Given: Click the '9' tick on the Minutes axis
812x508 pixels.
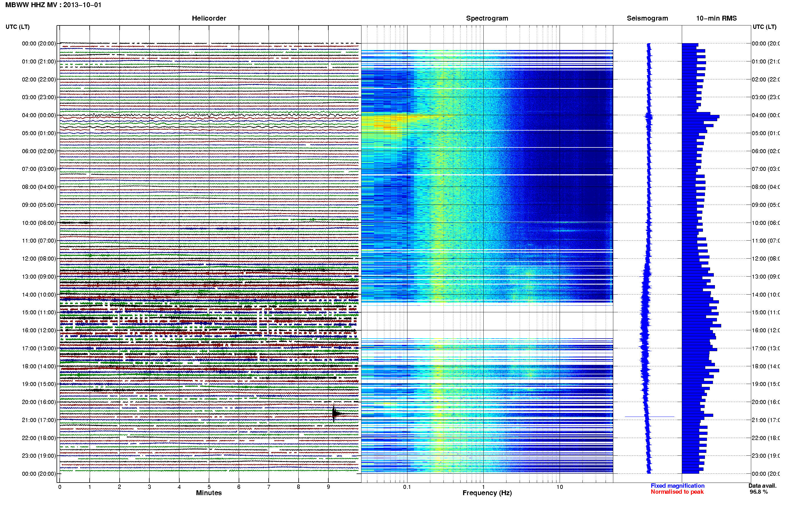Looking at the screenshot, I should (x=328, y=487).
